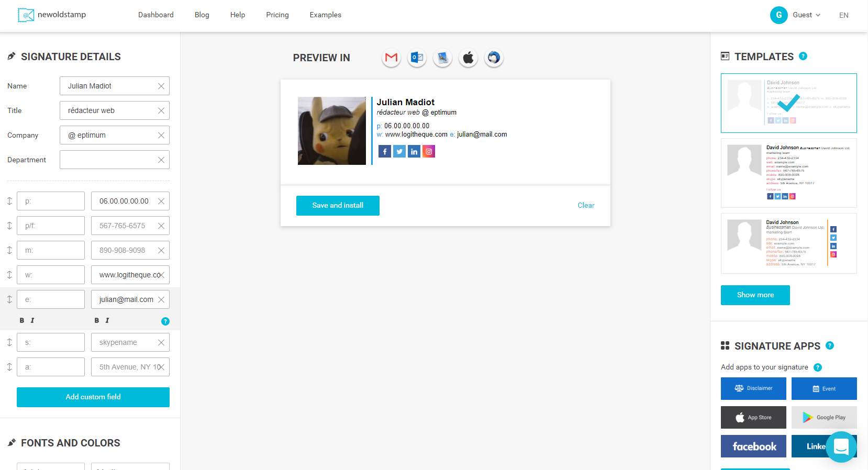Add custom field button
Image resolution: width=868 pixels, height=470 pixels.
93,397
